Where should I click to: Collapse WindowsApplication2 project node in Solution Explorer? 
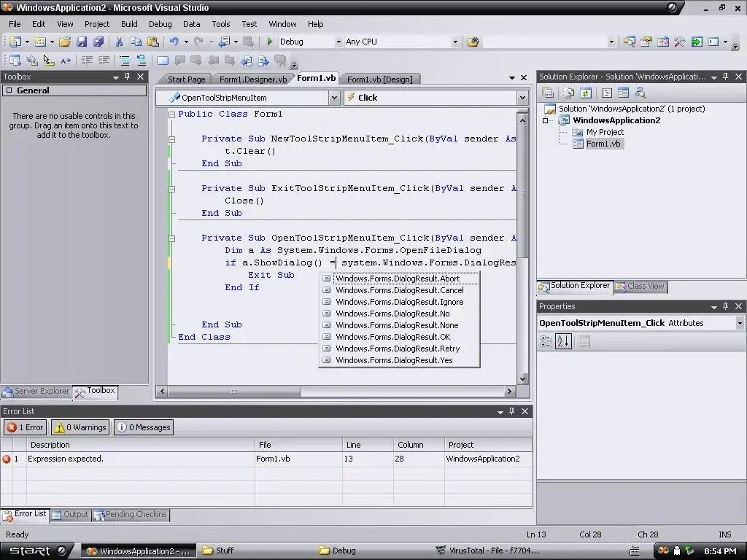pos(546,120)
